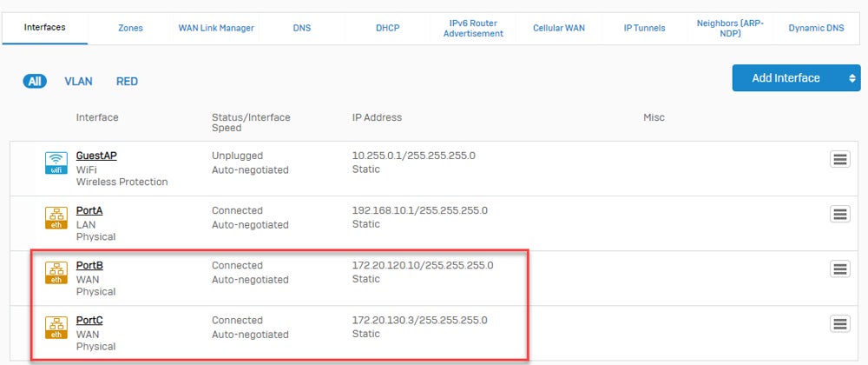Open the hamburger menu for GuestAP
868x365 pixels.
839,159
